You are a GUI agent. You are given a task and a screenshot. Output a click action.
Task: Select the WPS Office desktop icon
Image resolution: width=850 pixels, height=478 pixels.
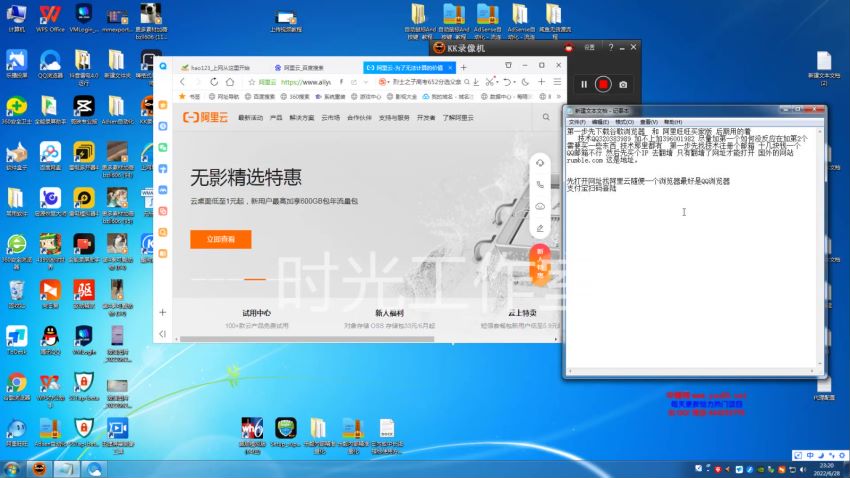(50, 18)
